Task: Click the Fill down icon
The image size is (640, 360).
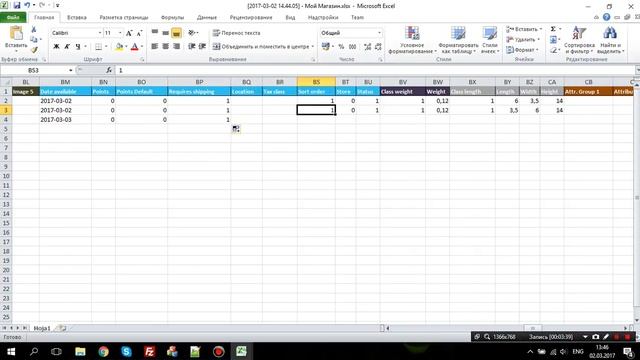Action: [x=553, y=40]
